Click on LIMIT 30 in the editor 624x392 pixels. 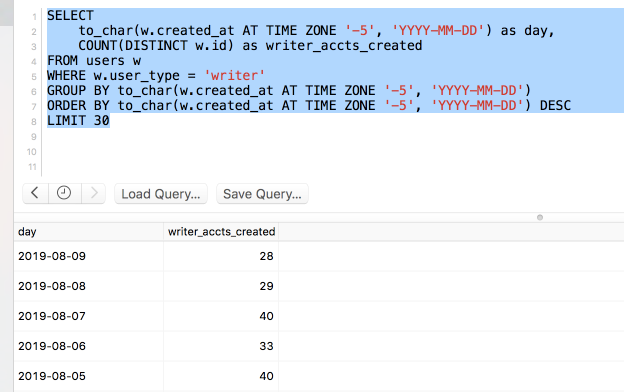click(x=78, y=121)
